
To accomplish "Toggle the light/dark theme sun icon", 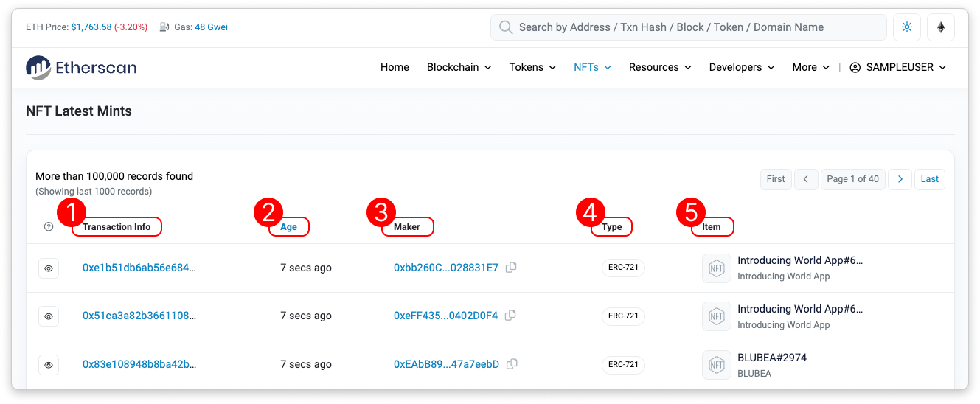I will 907,27.
